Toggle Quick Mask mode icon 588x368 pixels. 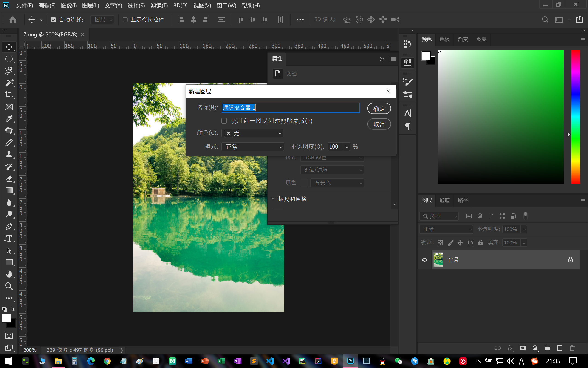click(x=9, y=336)
